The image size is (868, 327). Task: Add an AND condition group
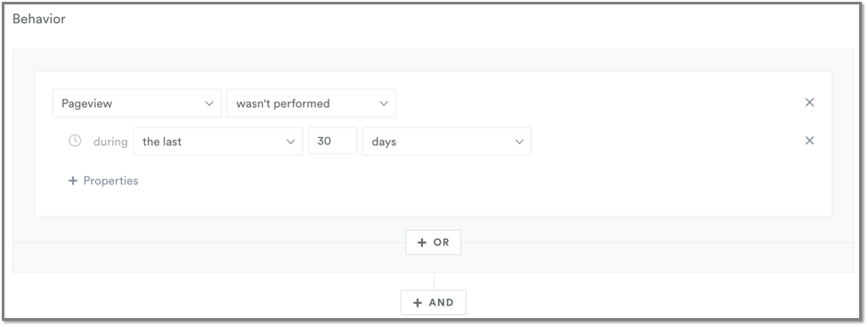[x=434, y=303]
